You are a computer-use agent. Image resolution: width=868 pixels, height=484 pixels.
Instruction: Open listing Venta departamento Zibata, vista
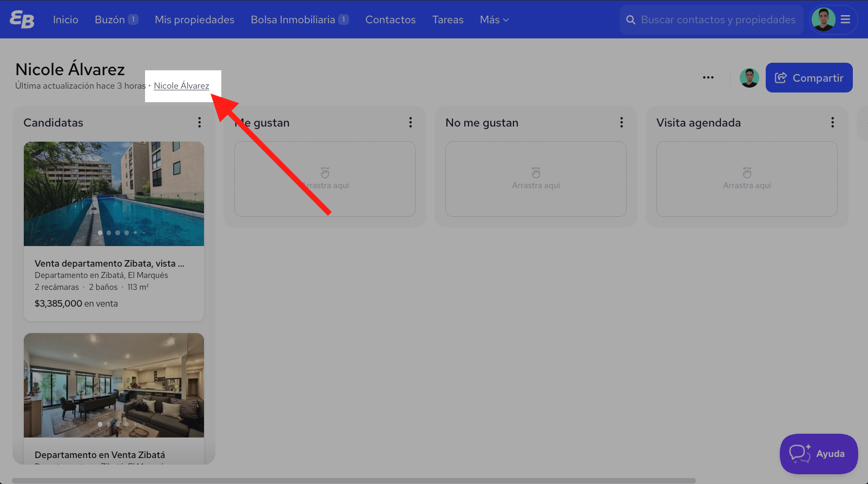109,263
